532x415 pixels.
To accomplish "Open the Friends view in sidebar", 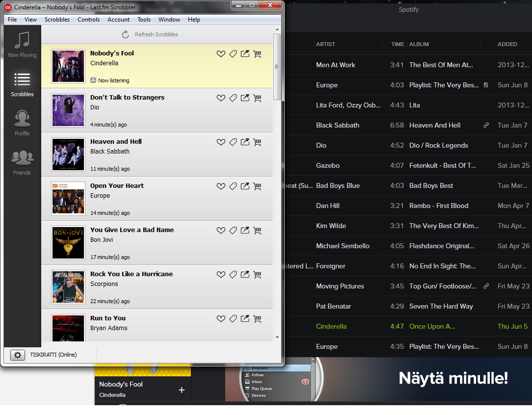I will (x=22, y=163).
